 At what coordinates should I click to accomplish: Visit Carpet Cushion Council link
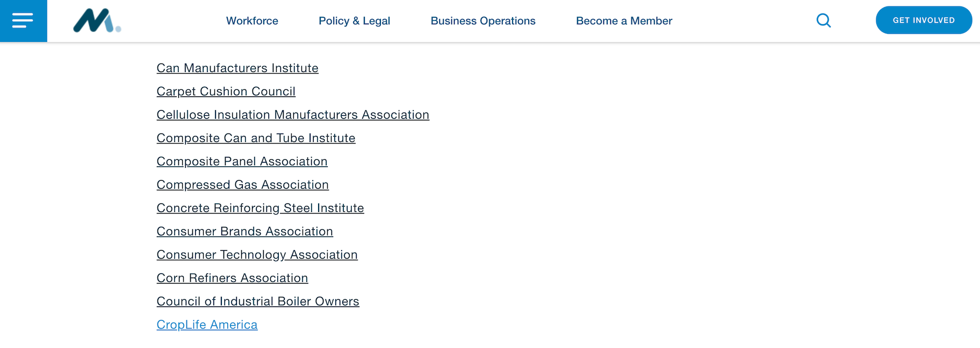point(226,91)
